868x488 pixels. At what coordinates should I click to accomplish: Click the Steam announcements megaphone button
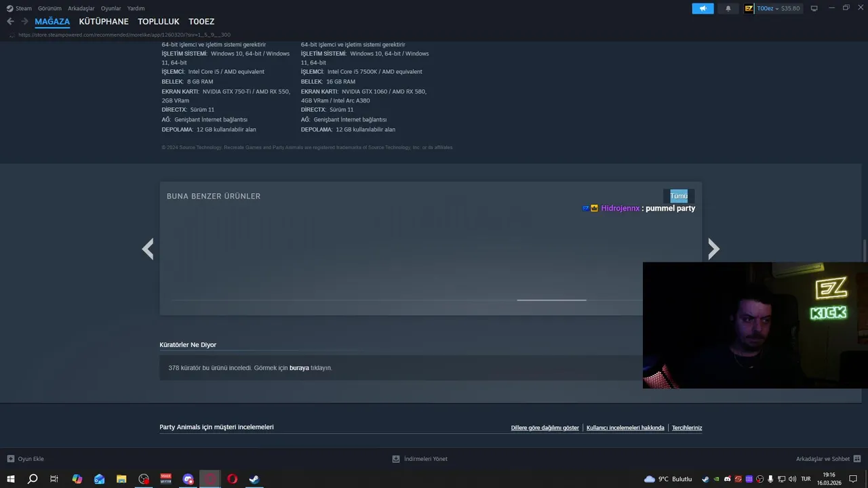703,8
